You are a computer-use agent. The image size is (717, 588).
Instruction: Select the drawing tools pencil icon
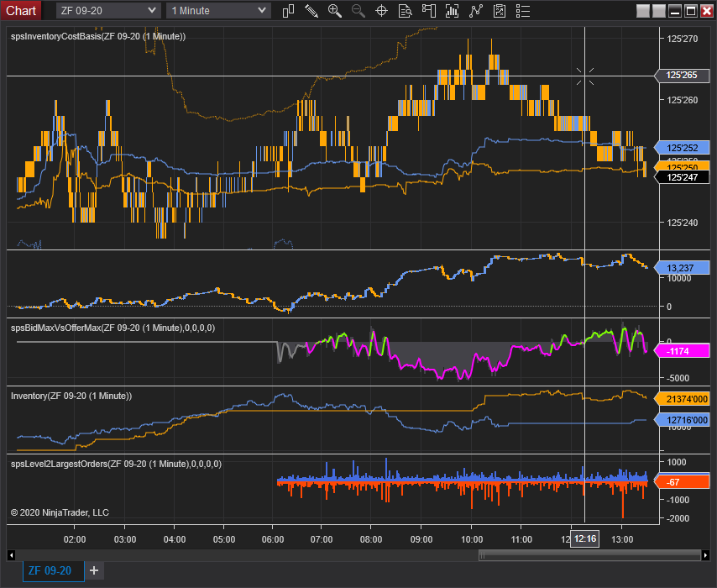[x=311, y=11]
